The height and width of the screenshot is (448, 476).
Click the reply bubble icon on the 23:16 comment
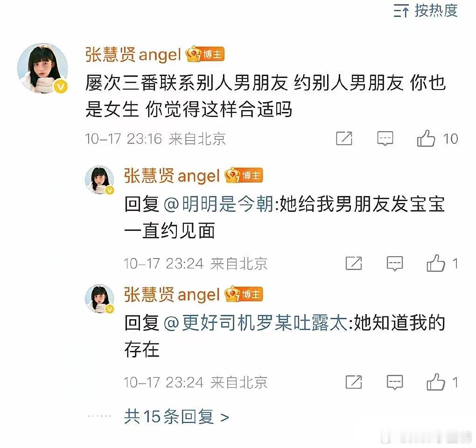385,139
